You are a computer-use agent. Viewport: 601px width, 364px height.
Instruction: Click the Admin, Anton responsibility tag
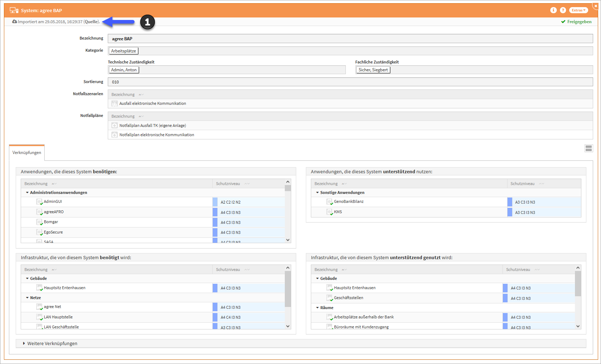[x=123, y=70]
